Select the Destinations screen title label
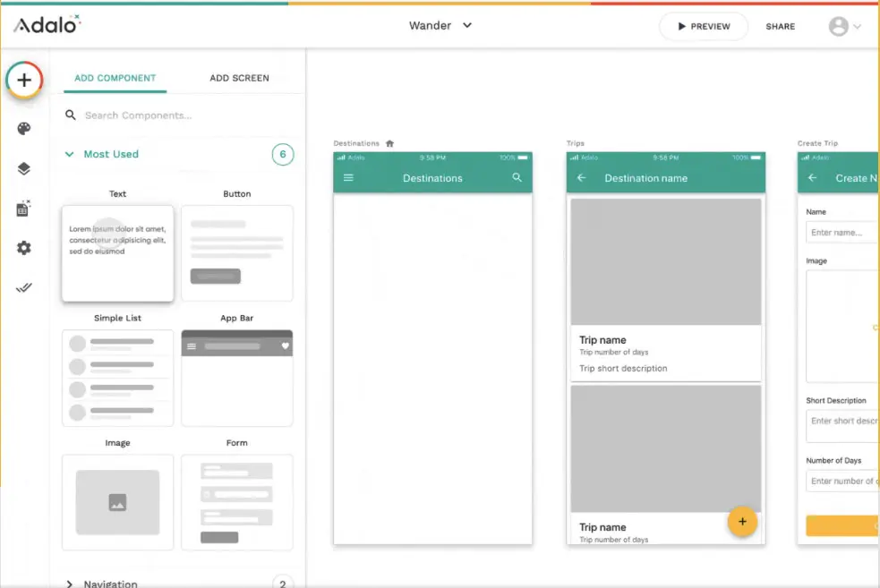Viewport: 880px width, 588px height. tap(356, 143)
